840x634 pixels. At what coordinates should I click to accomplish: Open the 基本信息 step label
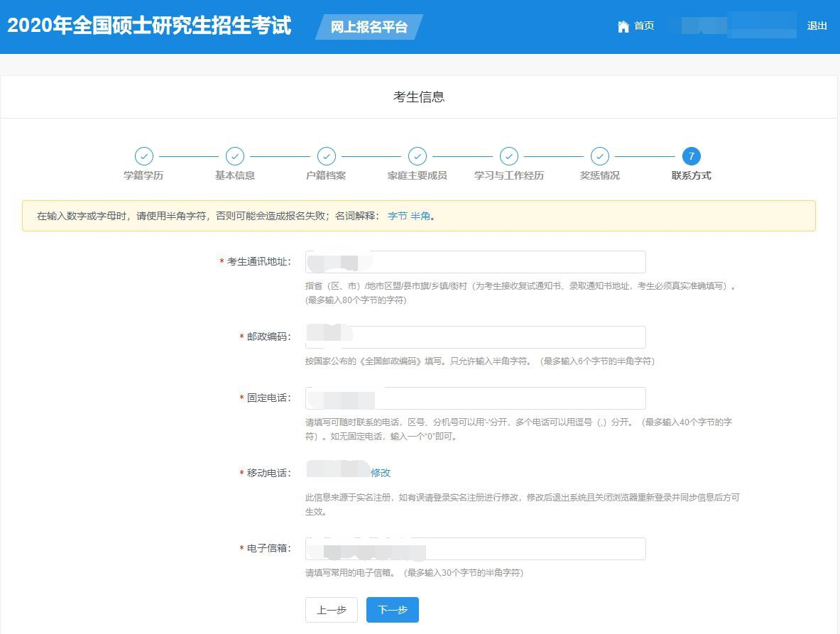[235, 175]
